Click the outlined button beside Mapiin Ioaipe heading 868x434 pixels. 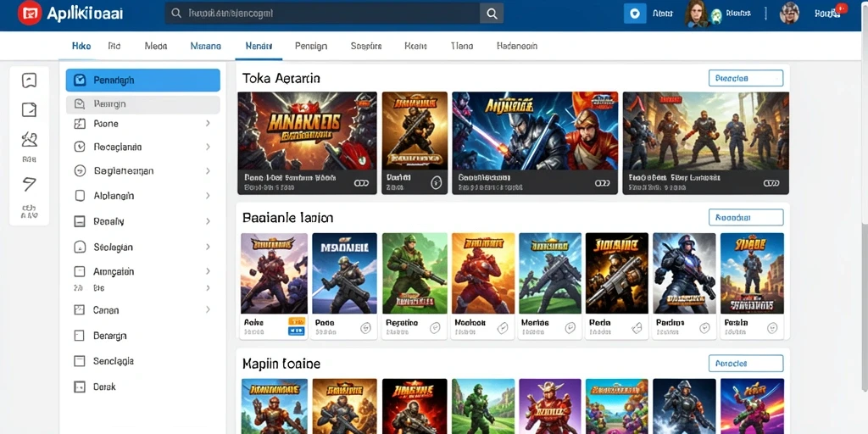pyautogui.click(x=746, y=363)
